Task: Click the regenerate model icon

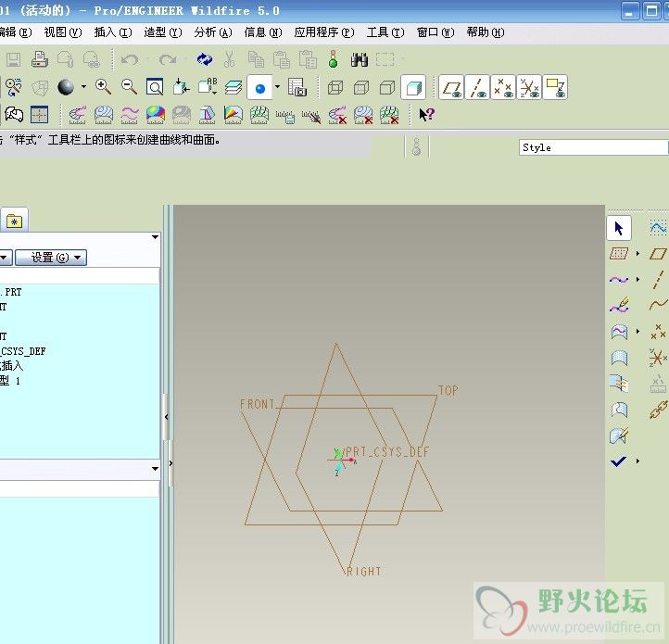Action: [x=205, y=59]
